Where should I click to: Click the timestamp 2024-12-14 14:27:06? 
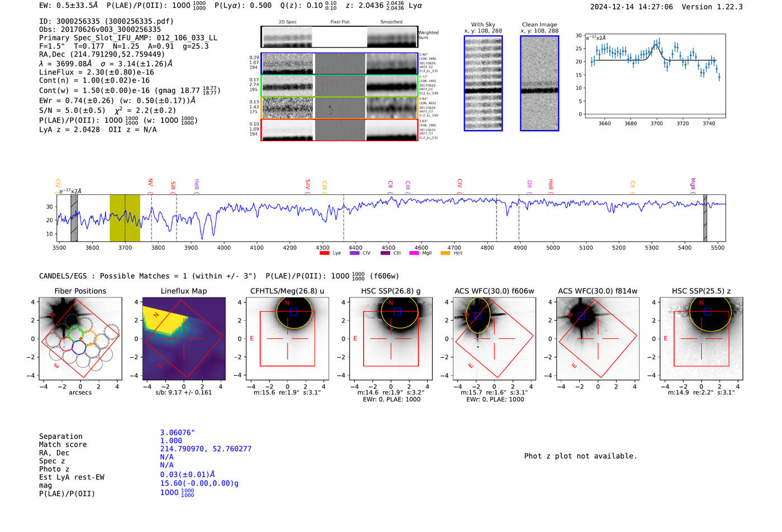tap(632, 7)
